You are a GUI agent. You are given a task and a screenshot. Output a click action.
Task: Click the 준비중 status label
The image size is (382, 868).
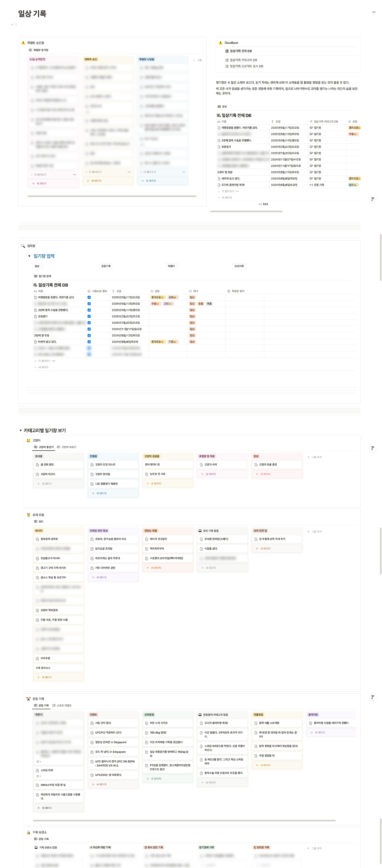tap(39, 456)
